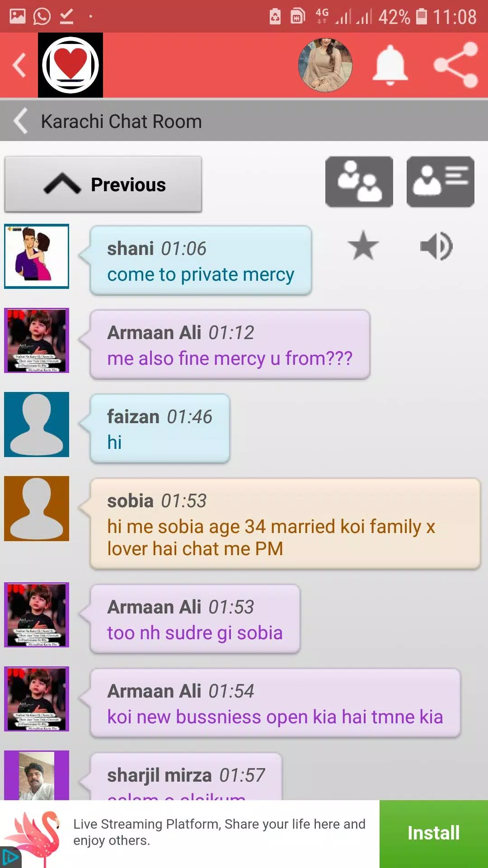This screenshot has height=868, width=488.
Task: Leave the Karachi Chat Room via gray chevron
Action: 21,121
